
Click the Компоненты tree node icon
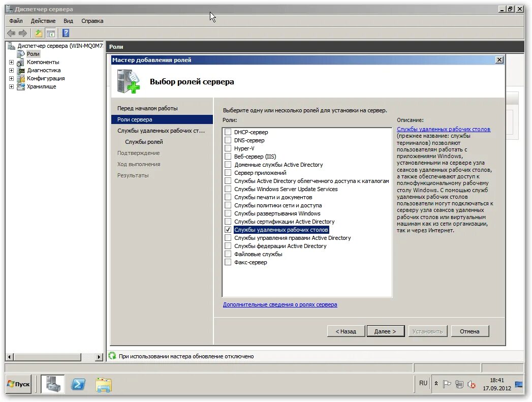coord(21,62)
